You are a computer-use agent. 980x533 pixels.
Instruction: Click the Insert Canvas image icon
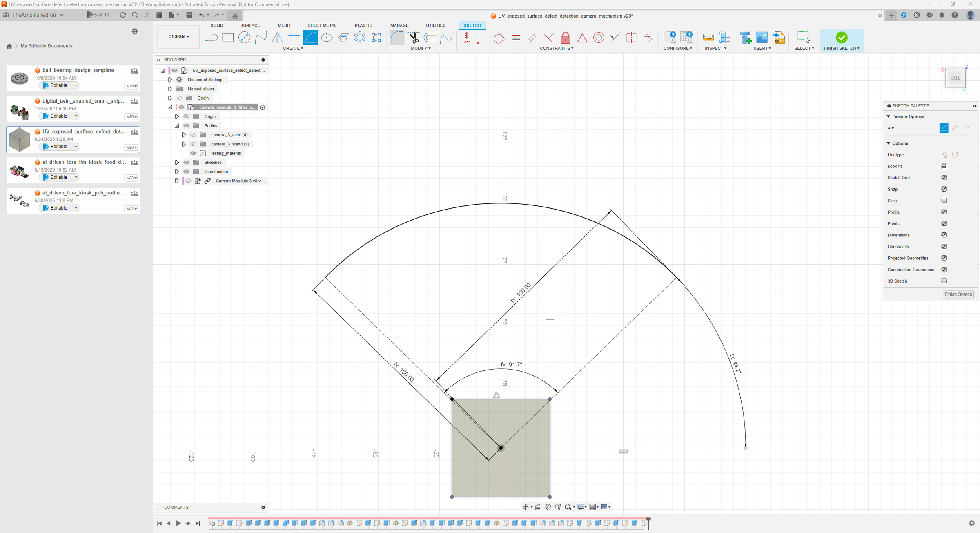(x=762, y=38)
